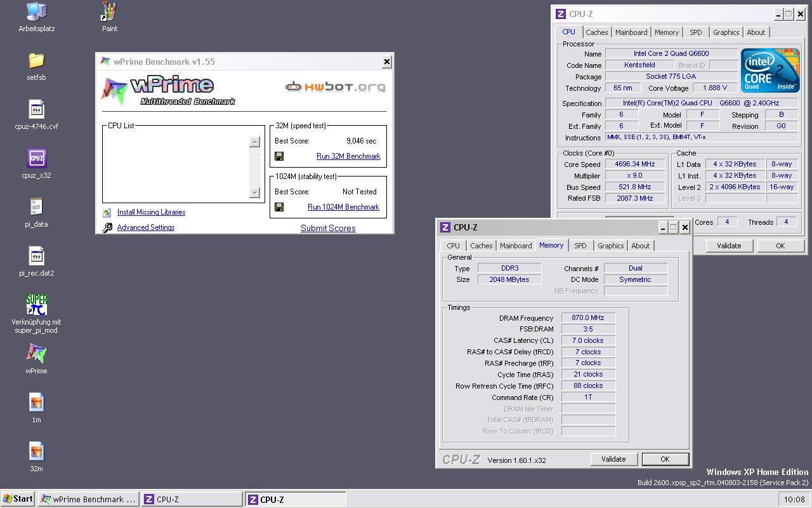Viewport: 812px width, 508px height.
Task: Switch to CPU tab in Memory window
Action: tap(453, 246)
